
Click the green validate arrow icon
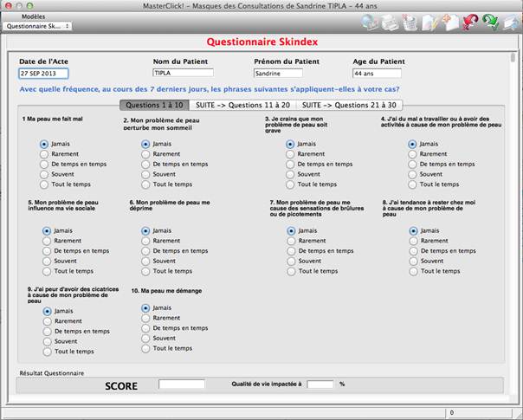click(490, 23)
